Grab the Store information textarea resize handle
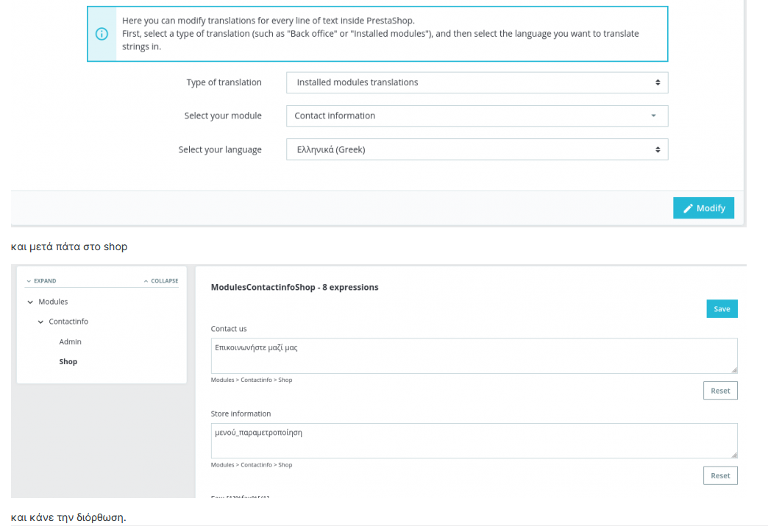768x532 pixels. (733, 455)
